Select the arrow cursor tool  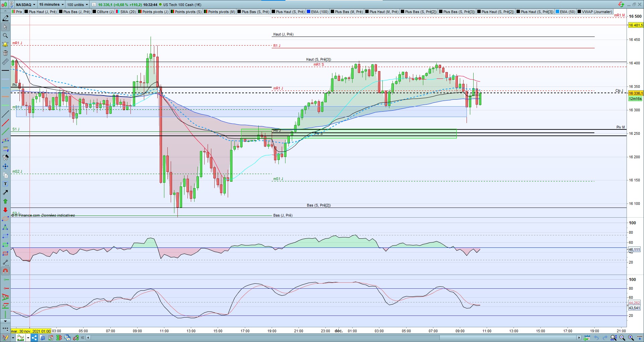5,27
